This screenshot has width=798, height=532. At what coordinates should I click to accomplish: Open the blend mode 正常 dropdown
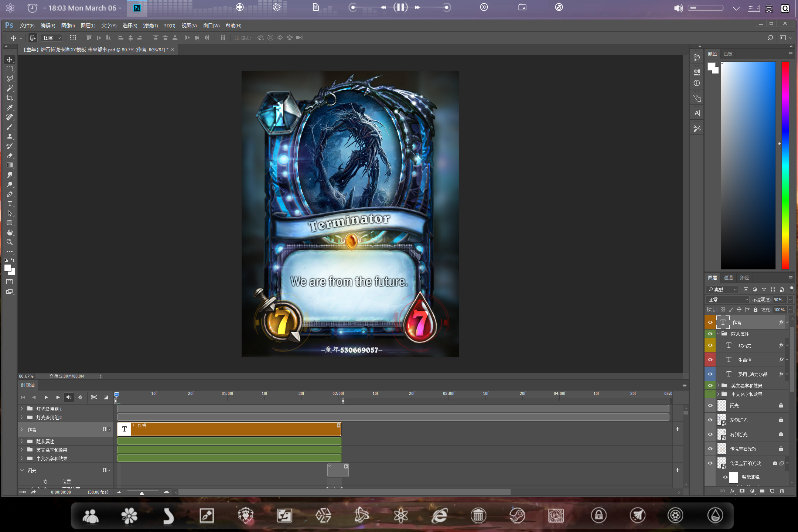pos(727,300)
